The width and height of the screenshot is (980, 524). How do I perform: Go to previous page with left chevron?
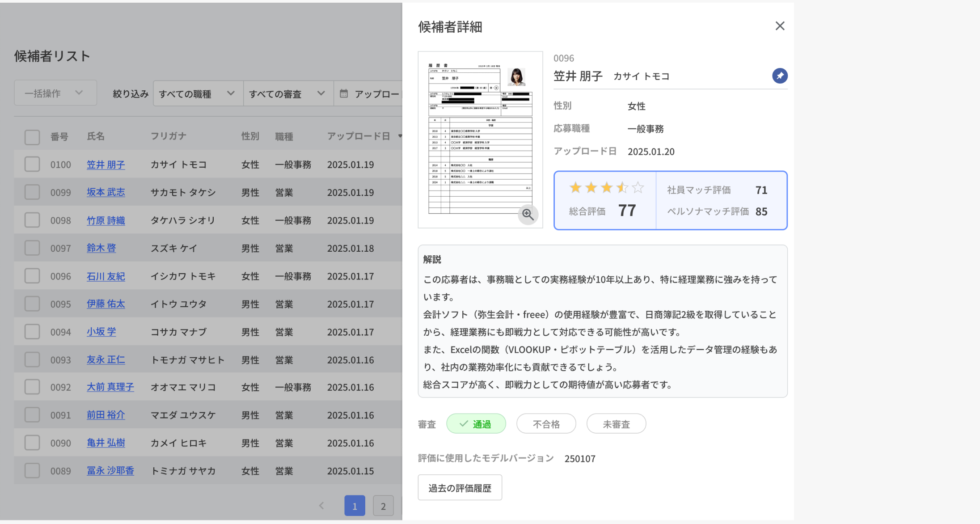coord(321,506)
